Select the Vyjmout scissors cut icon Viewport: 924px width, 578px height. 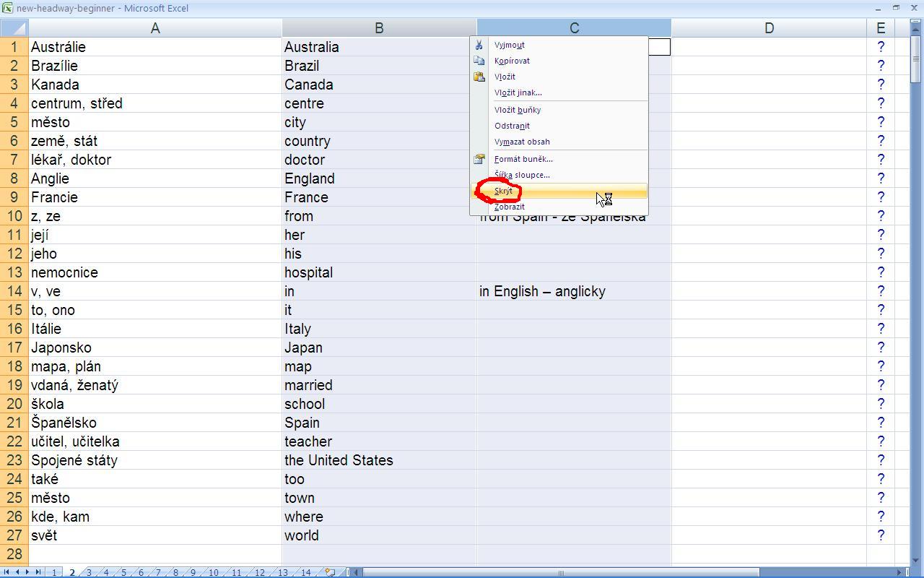pos(479,44)
